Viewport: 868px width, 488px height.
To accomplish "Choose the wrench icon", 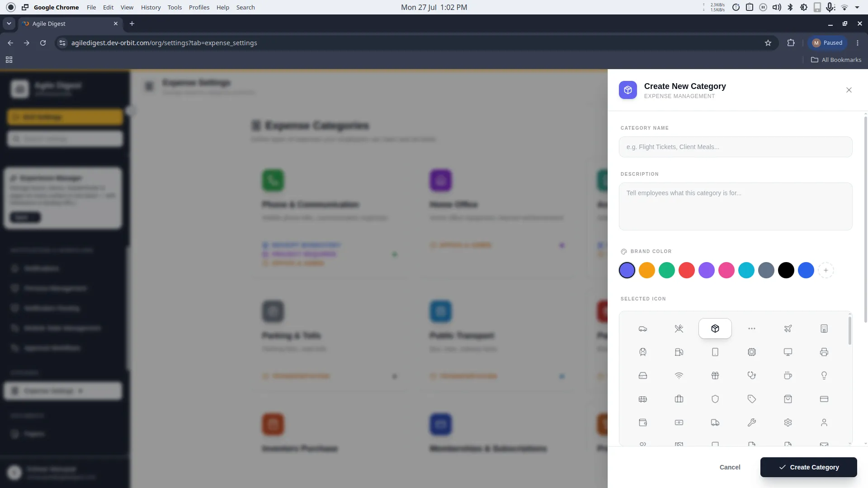I will pos(751,422).
